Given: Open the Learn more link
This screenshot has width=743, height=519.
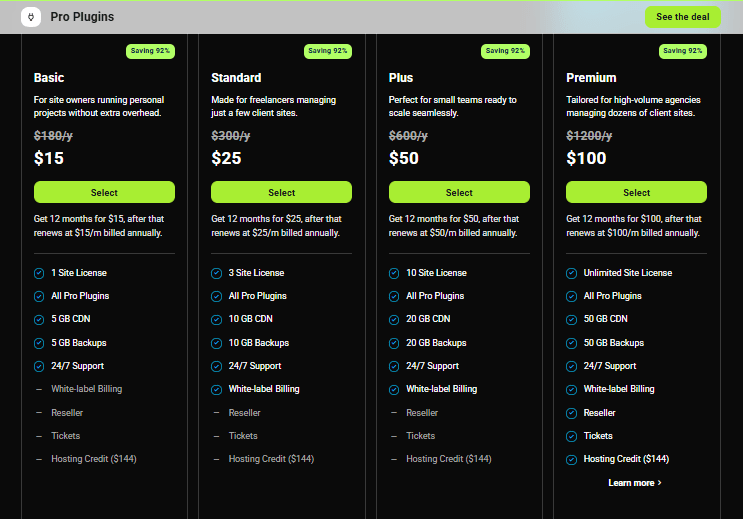Looking at the screenshot, I should 631,483.
